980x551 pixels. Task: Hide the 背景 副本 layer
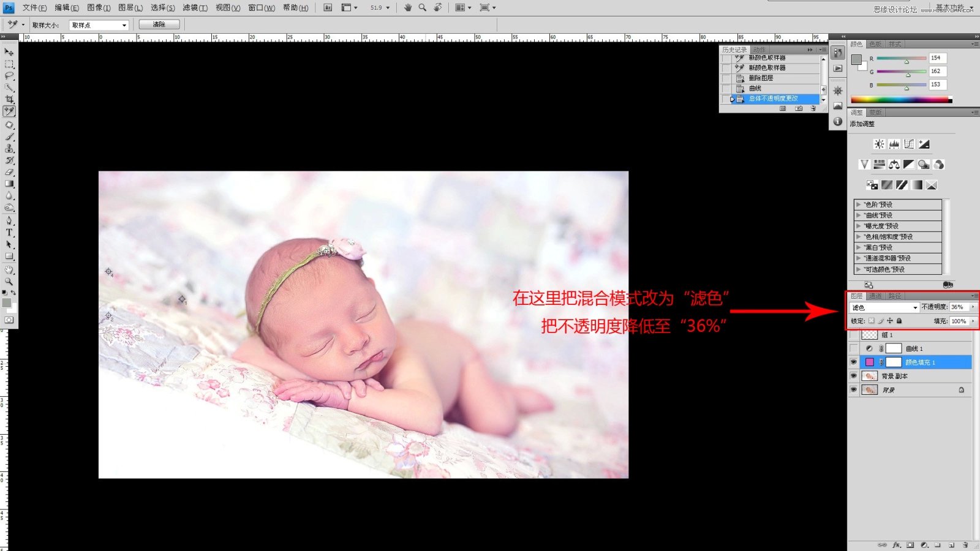[x=854, y=376]
